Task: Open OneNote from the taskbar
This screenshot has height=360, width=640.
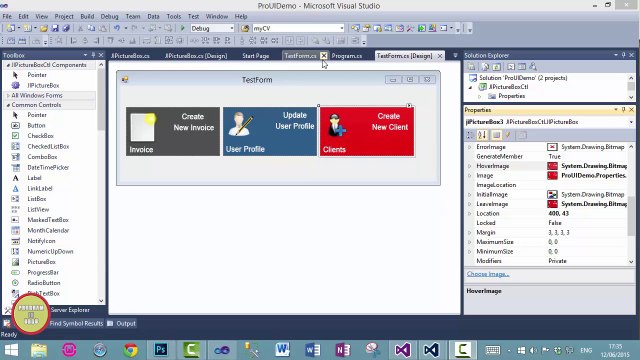Action: [342, 350]
